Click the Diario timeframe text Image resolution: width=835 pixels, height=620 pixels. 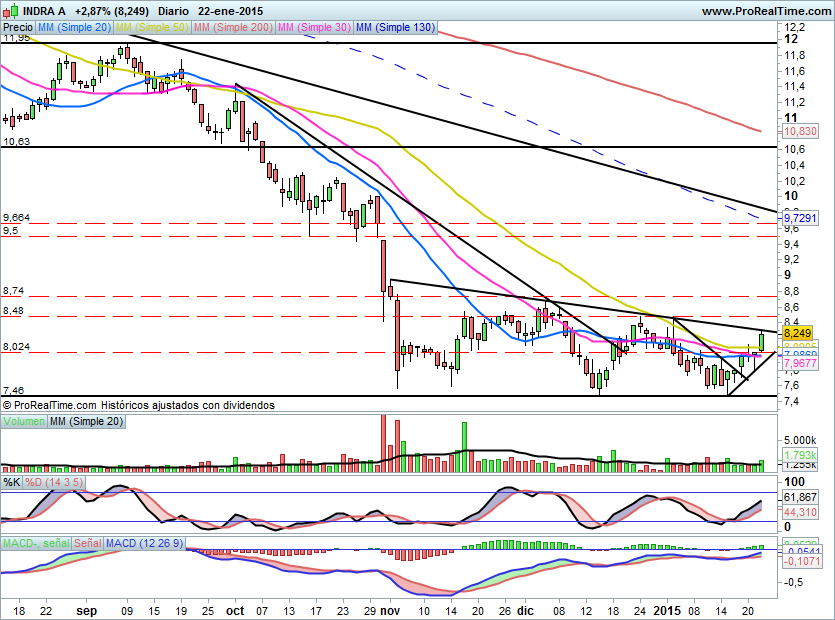pyautogui.click(x=173, y=10)
